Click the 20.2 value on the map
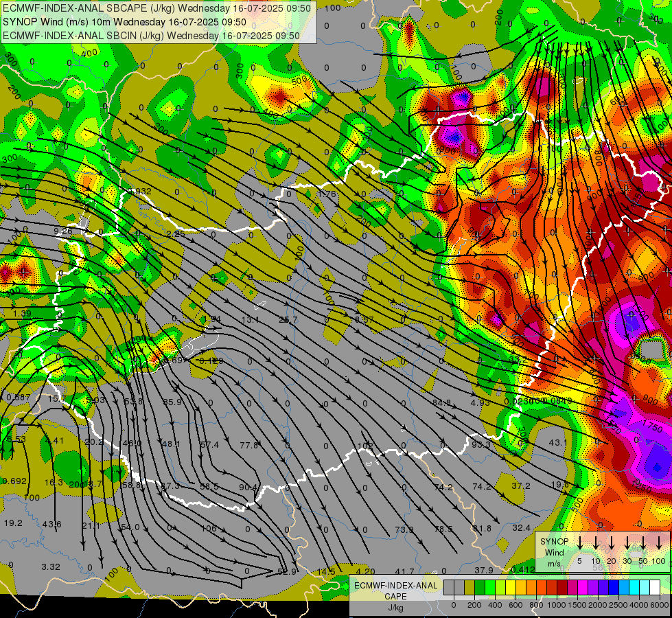 pos(94,442)
